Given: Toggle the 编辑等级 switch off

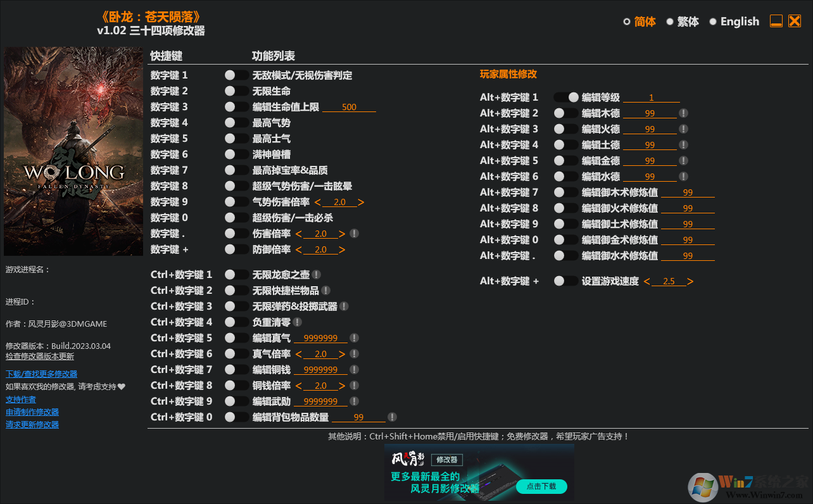Looking at the screenshot, I should 565,97.
